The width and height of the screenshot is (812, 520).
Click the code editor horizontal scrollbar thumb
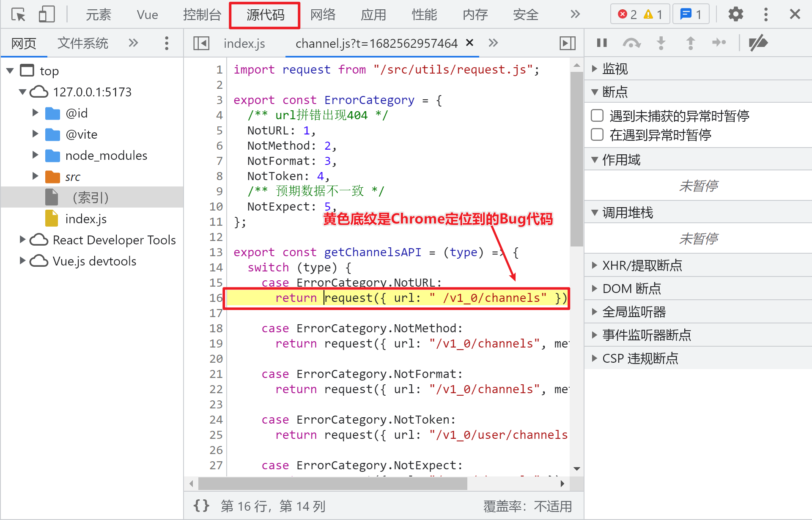click(333, 483)
